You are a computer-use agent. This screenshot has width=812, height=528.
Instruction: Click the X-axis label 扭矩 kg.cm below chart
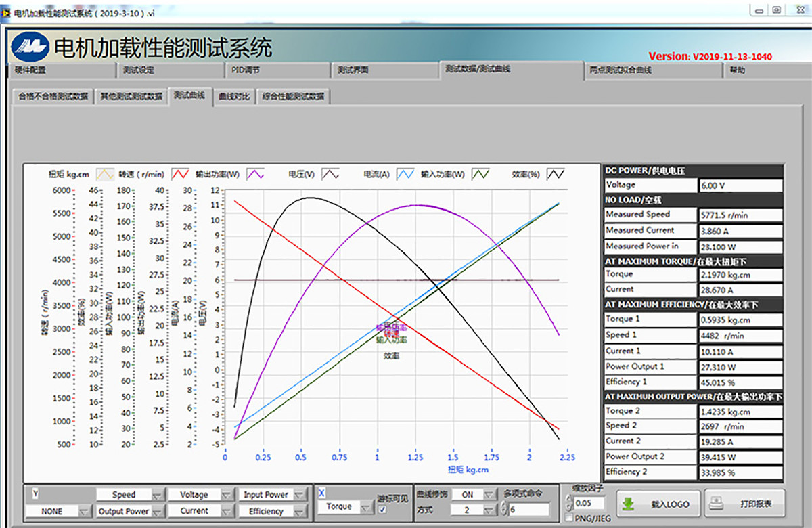tap(468, 470)
